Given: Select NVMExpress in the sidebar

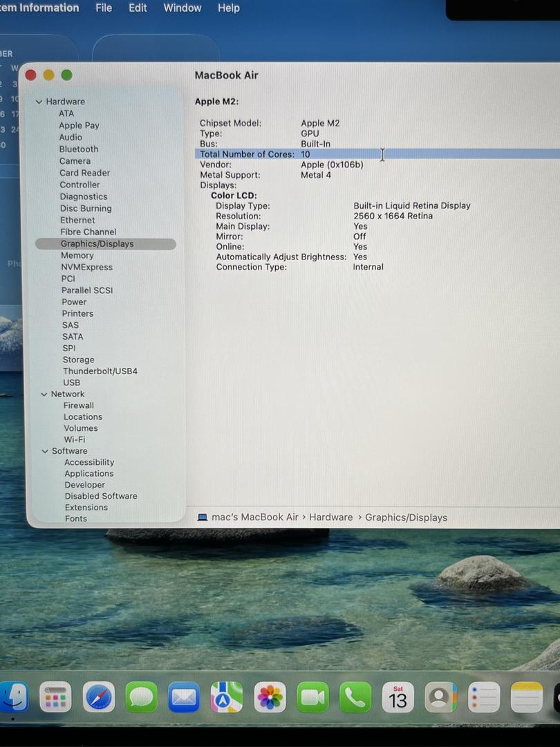Looking at the screenshot, I should pyautogui.click(x=86, y=267).
